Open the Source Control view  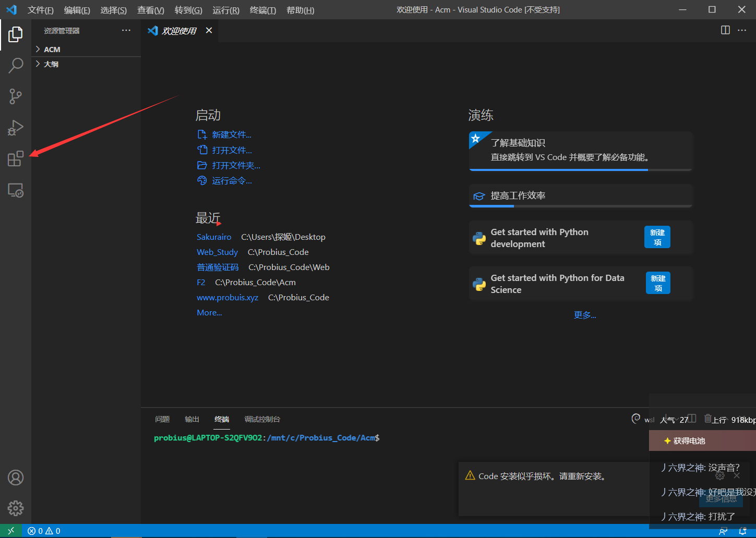point(16,96)
